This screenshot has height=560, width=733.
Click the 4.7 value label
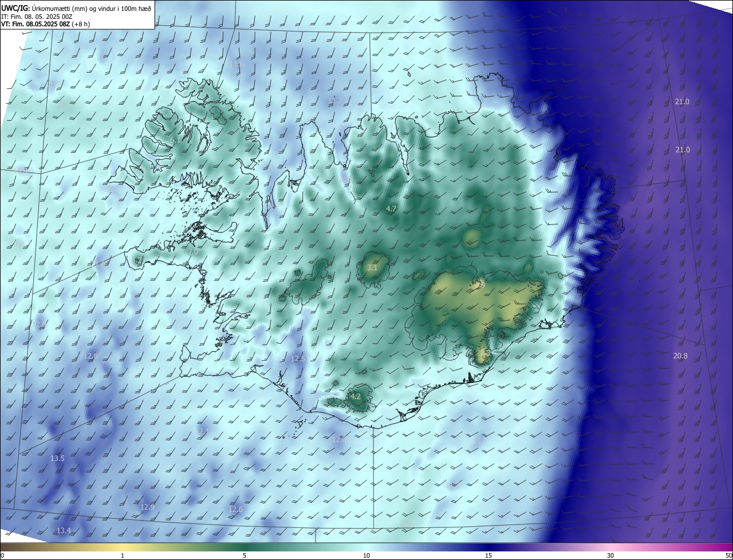391,209
